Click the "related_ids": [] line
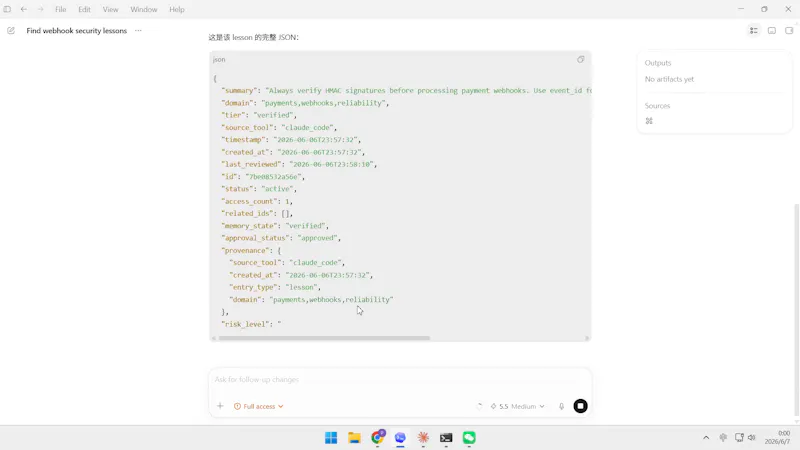Screen dimensions: 800x450 click(257, 213)
